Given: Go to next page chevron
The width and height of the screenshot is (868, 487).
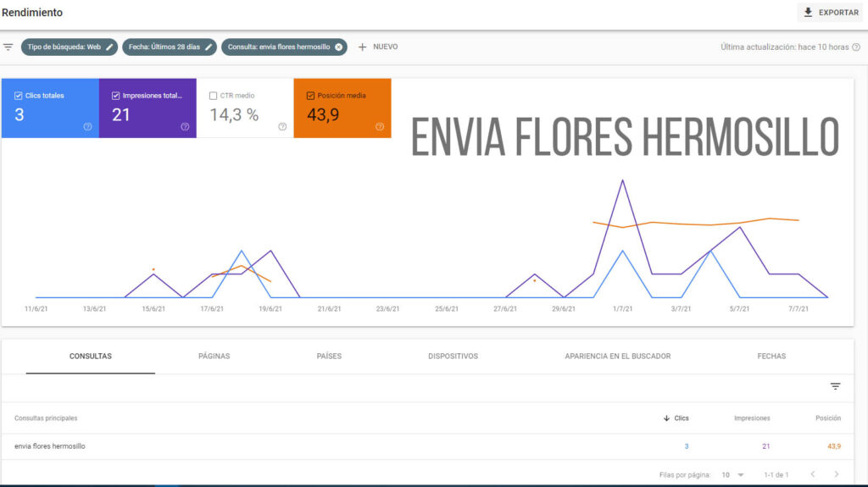Looking at the screenshot, I should tap(837, 474).
